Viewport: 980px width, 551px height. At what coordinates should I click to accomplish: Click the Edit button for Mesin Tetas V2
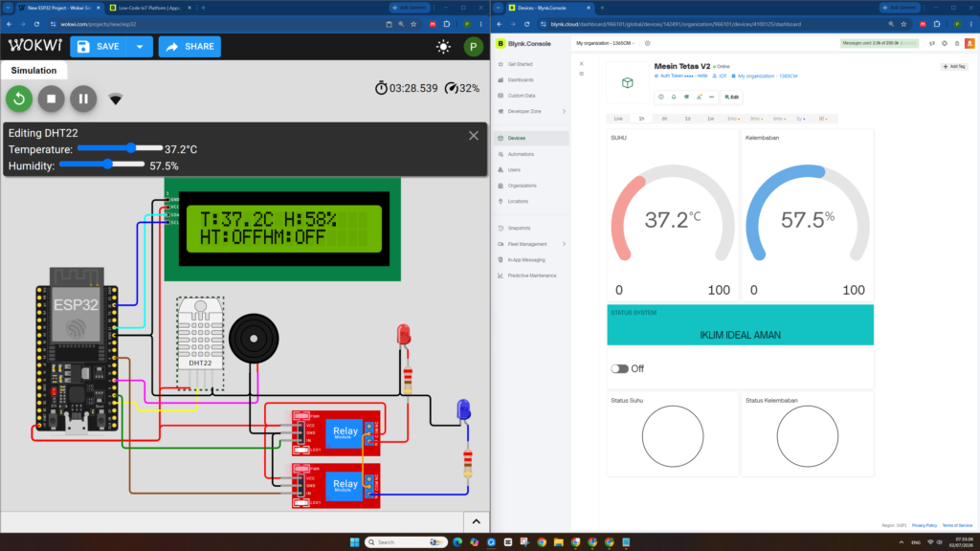point(732,97)
